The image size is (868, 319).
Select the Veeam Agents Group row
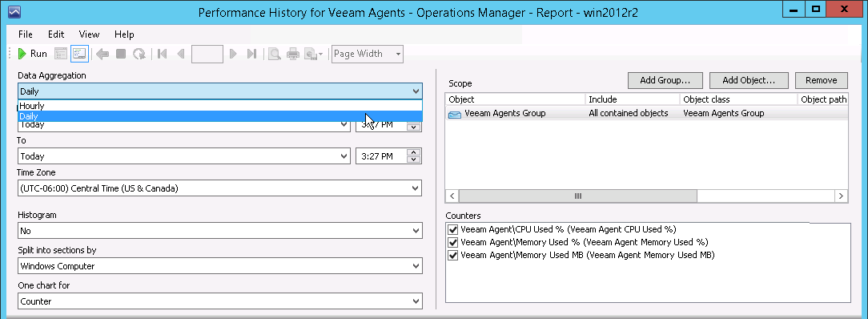(x=646, y=113)
